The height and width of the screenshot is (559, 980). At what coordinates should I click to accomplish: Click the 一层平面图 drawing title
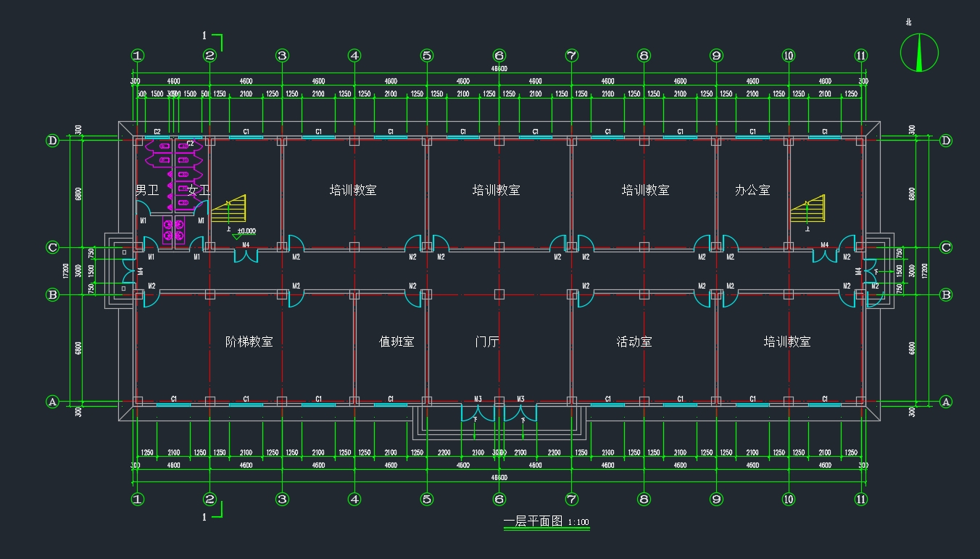[x=533, y=521]
